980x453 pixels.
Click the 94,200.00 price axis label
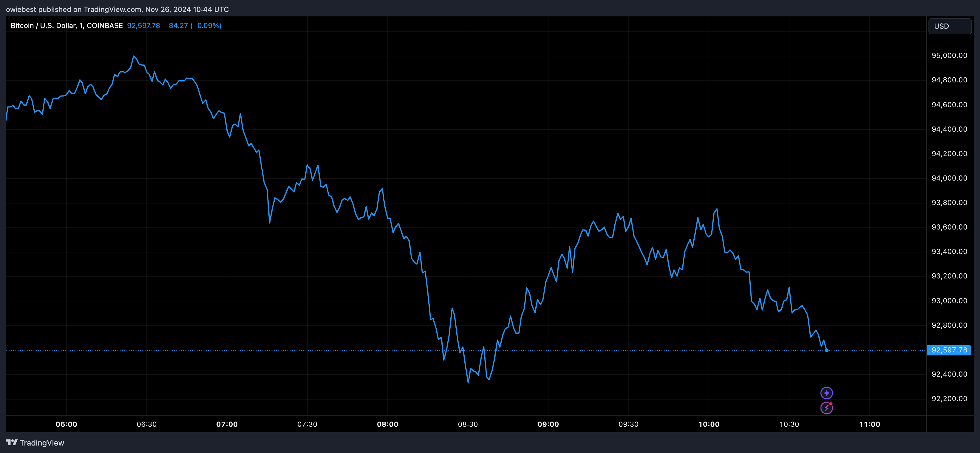(x=949, y=153)
